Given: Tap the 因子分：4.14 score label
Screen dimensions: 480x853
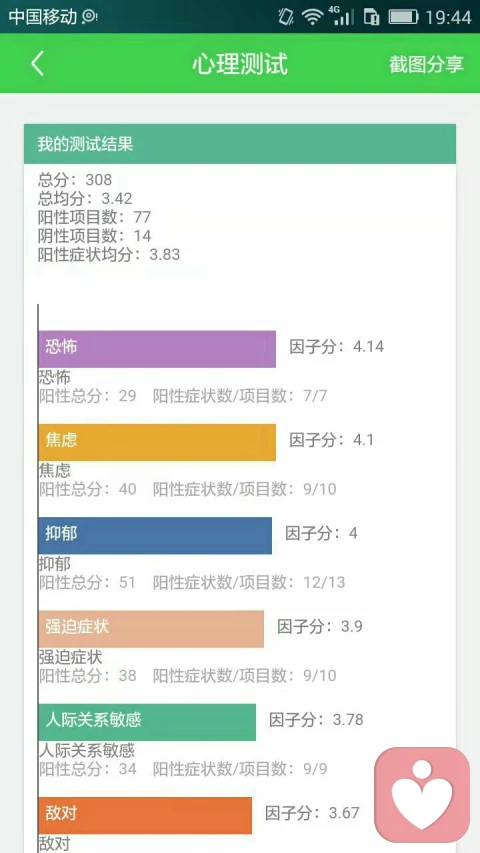Looking at the screenshot, I should coord(336,347).
